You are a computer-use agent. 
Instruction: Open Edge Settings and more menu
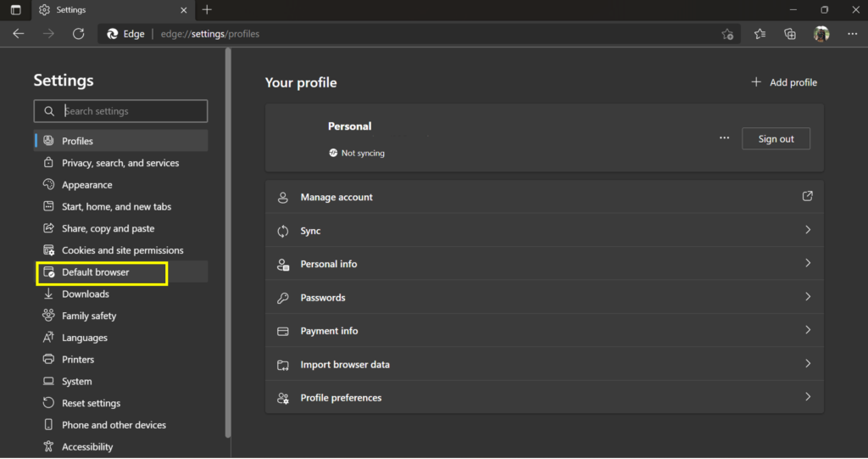click(x=852, y=34)
